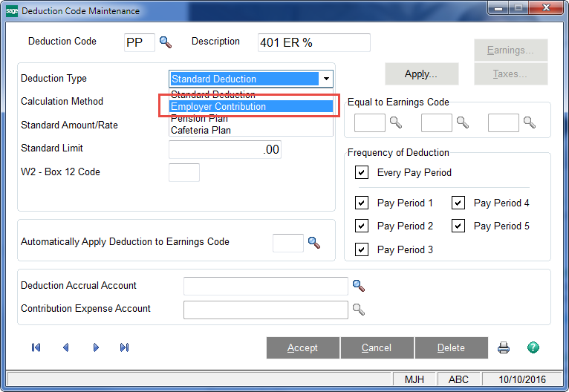
Task: Open help with green question mark icon
Action: click(x=533, y=347)
